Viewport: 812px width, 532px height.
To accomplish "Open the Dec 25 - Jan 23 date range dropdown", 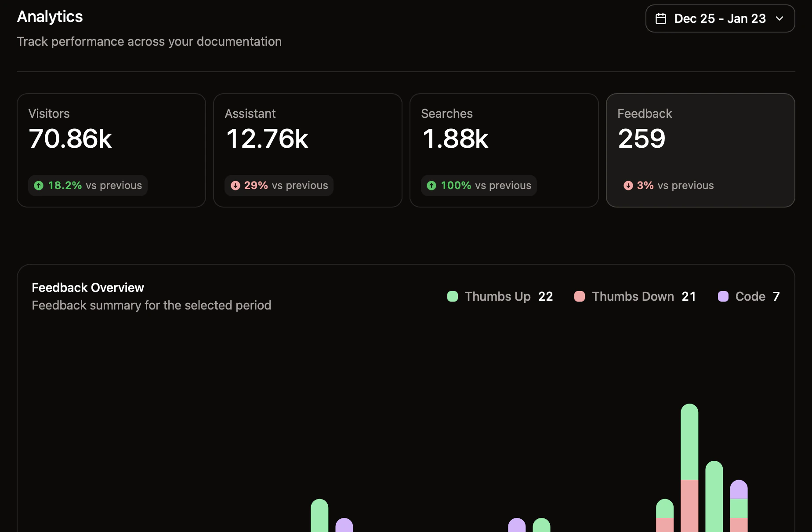I will coord(719,18).
